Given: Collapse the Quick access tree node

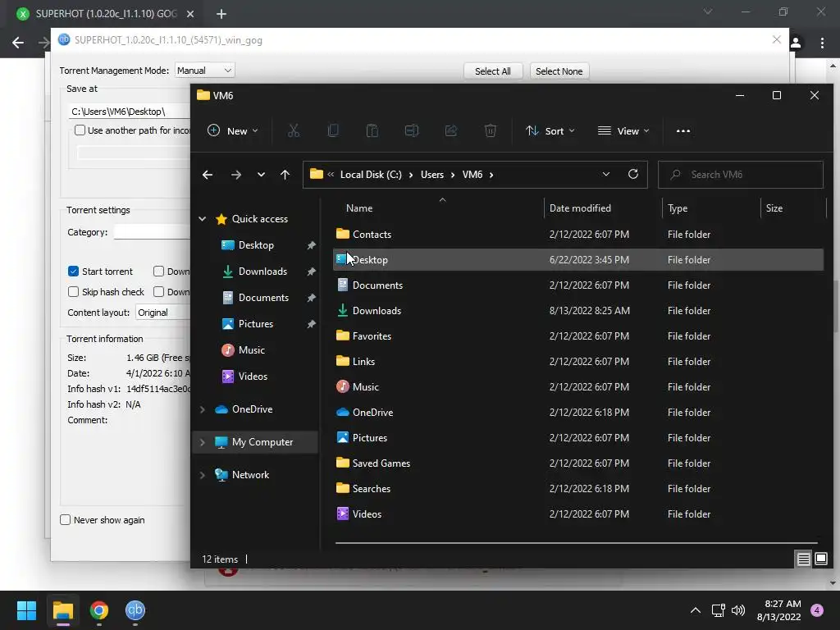Looking at the screenshot, I should pos(203,218).
